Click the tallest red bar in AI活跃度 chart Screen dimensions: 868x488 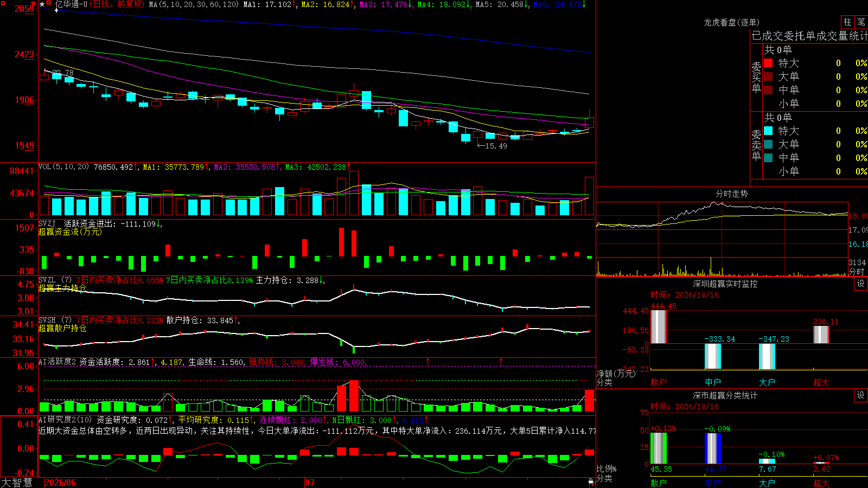[x=354, y=396]
